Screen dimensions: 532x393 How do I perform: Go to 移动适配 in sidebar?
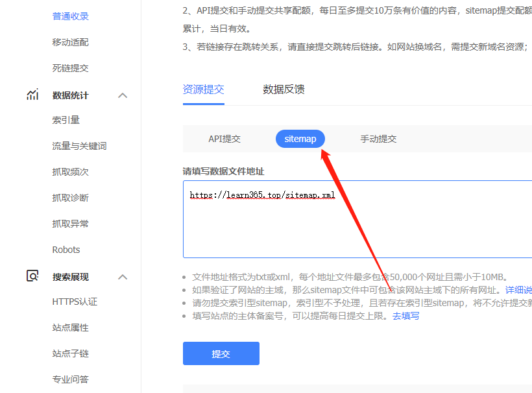coord(70,42)
